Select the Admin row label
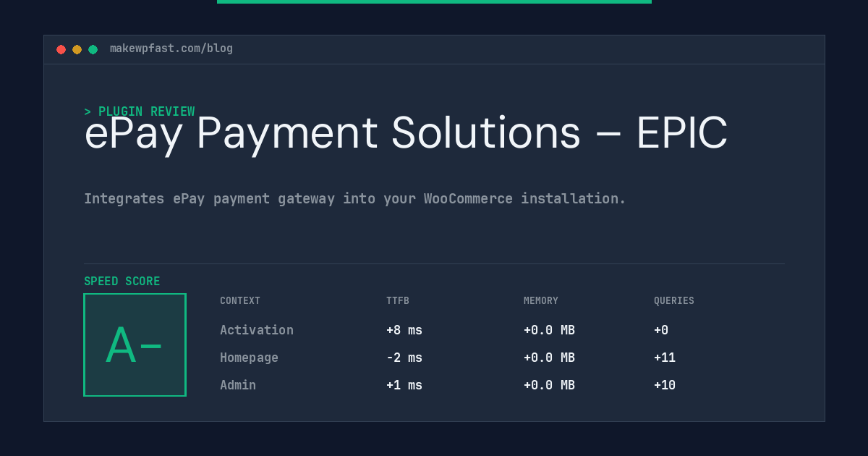This screenshot has height=456, width=868. coord(238,385)
